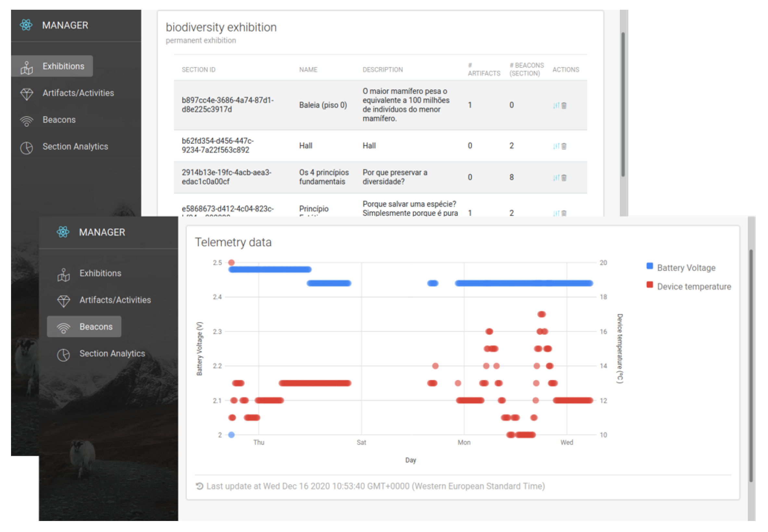Click the telemetry page vertical scrollbar
The width and height of the screenshot is (768, 532).
[751, 365]
